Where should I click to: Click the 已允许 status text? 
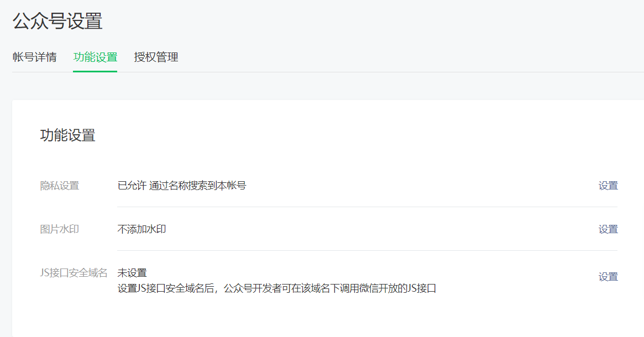pyautogui.click(x=132, y=186)
